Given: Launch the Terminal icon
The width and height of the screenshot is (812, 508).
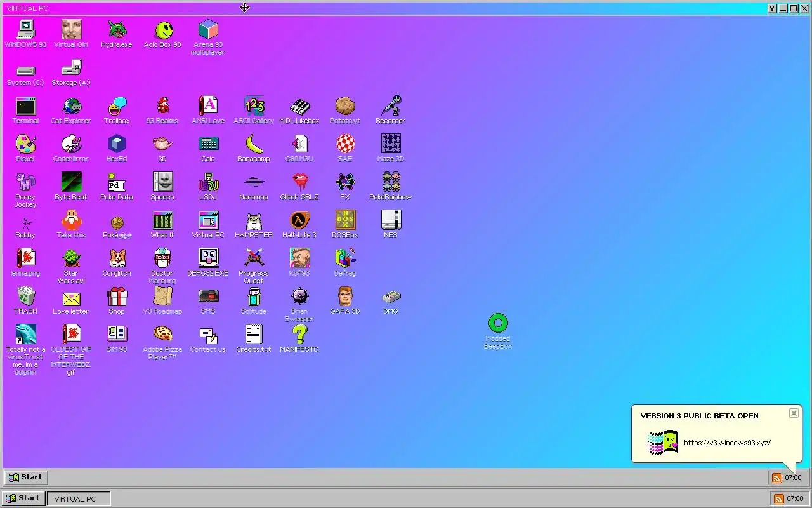Looking at the screenshot, I should (25, 110).
